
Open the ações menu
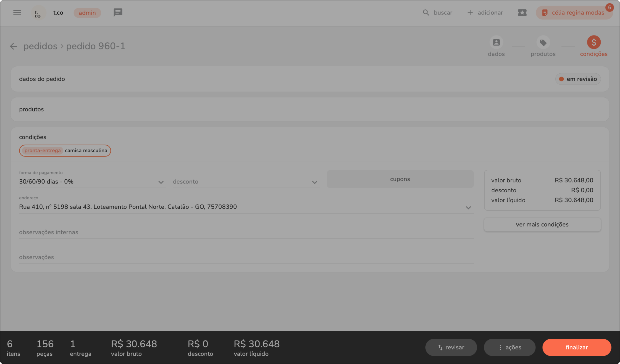(509, 347)
